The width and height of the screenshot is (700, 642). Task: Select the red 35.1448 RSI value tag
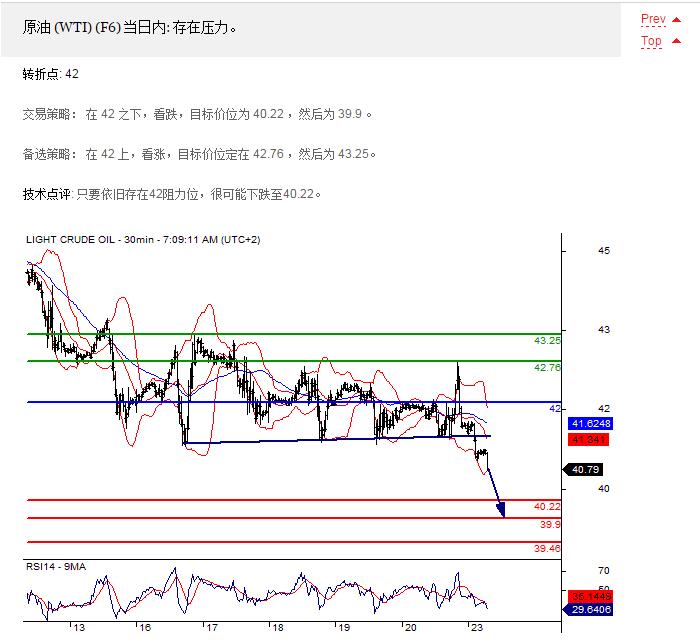(x=590, y=596)
